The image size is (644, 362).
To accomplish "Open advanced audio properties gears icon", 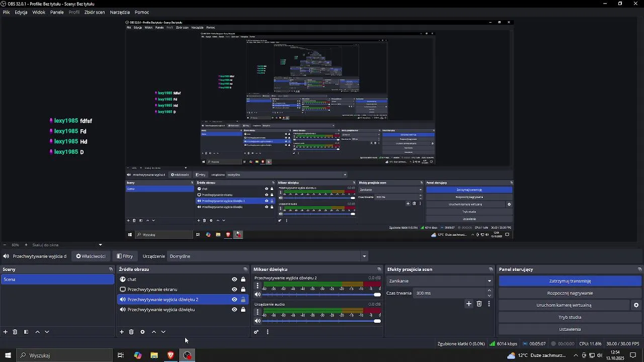I will click(256, 332).
